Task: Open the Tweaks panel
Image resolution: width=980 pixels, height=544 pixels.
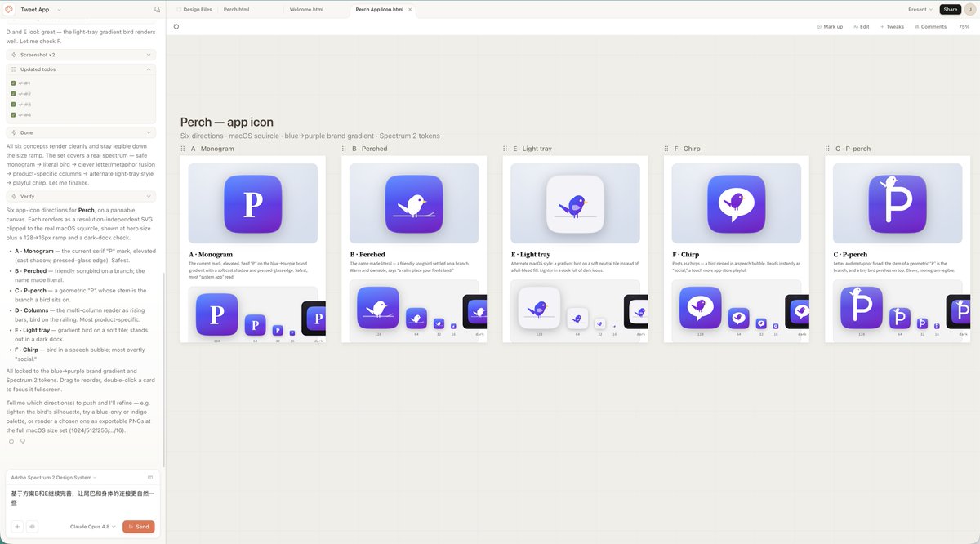Action: click(892, 26)
